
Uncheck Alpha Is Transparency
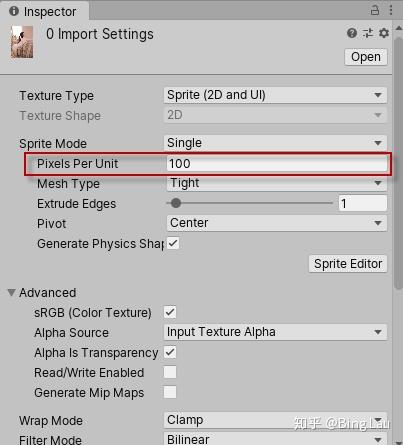point(170,352)
